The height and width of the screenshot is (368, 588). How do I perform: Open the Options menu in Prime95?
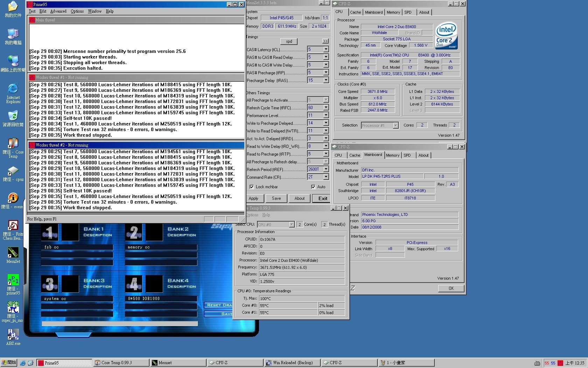point(77,11)
